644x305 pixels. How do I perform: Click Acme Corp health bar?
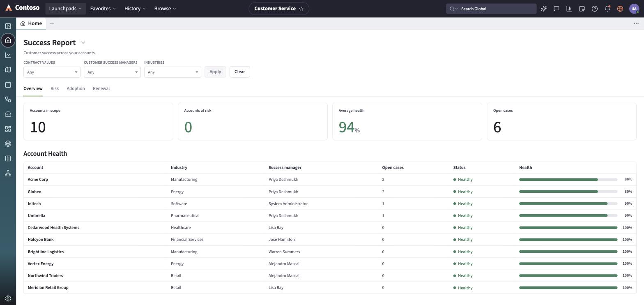[x=568, y=180]
